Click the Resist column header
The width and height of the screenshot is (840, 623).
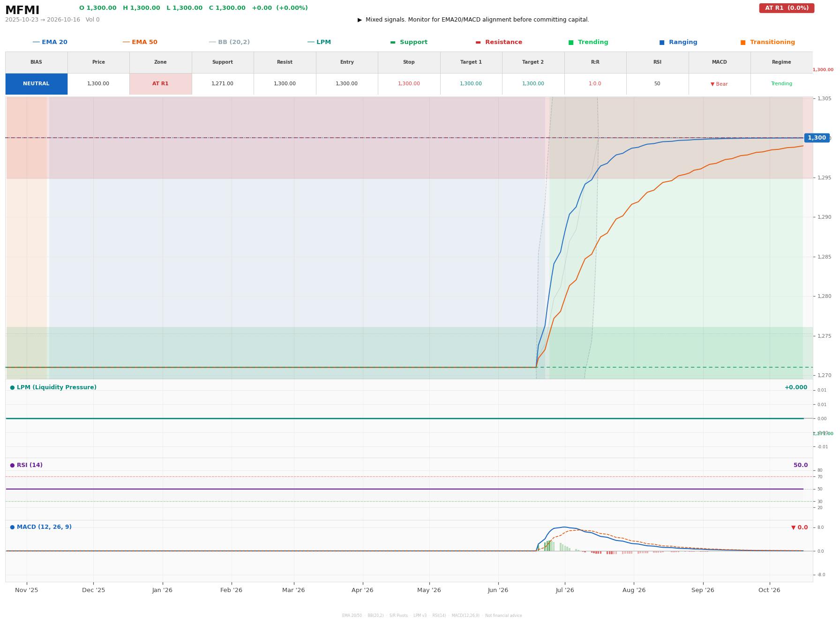(x=285, y=62)
